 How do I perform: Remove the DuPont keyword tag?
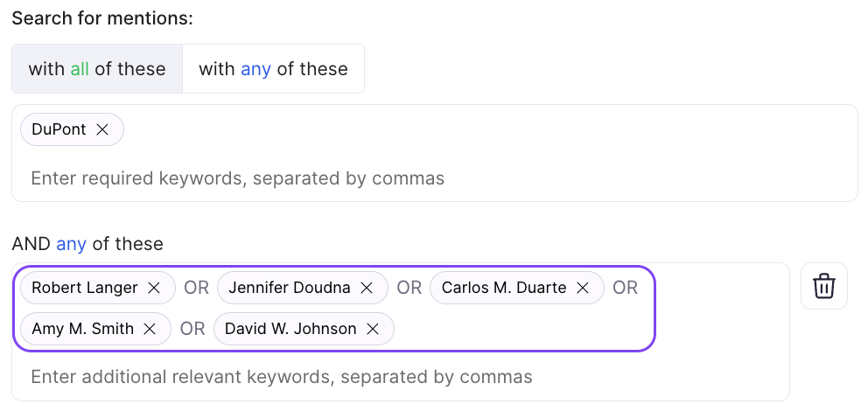coord(102,129)
